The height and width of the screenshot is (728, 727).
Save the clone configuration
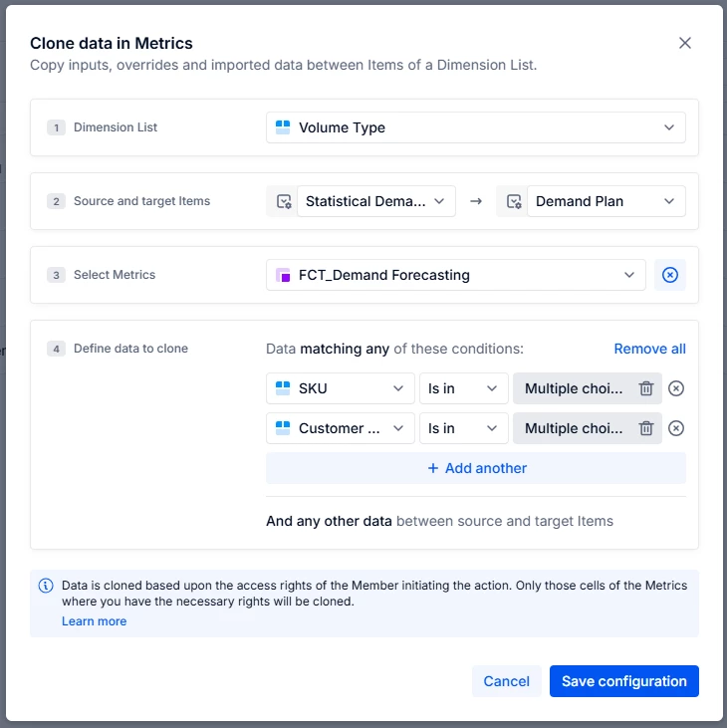click(x=623, y=681)
